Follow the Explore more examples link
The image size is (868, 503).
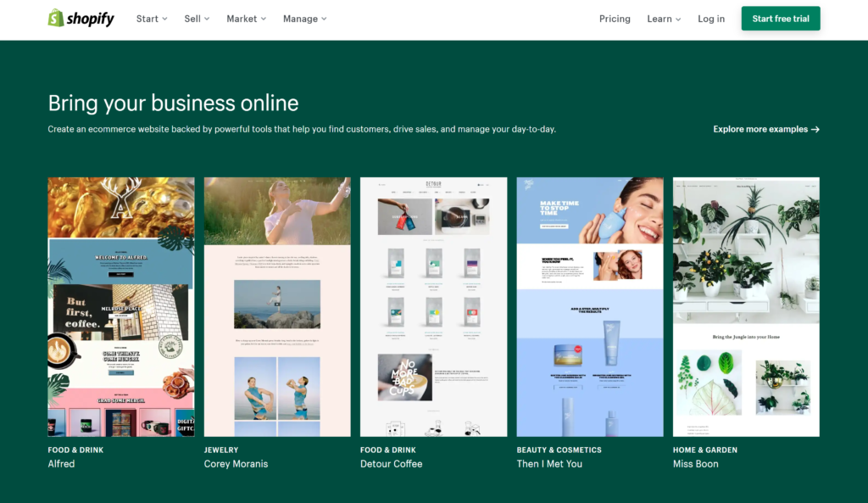766,129
